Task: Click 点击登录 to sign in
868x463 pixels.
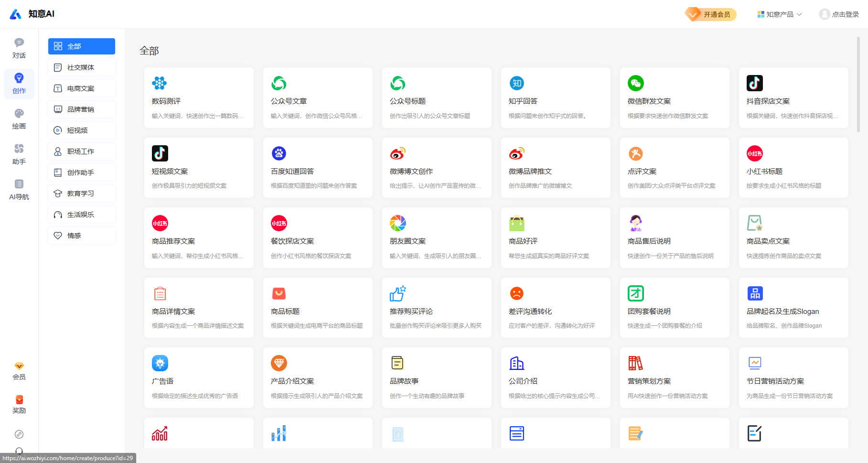Action: click(839, 14)
